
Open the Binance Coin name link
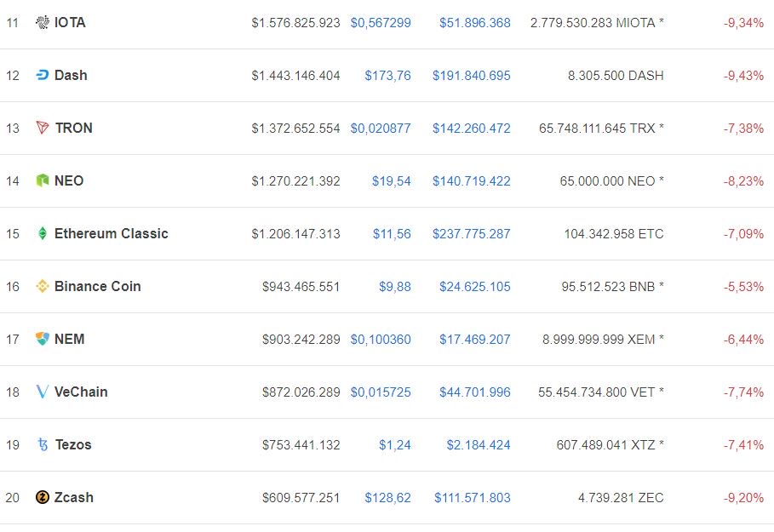(x=97, y=287)
